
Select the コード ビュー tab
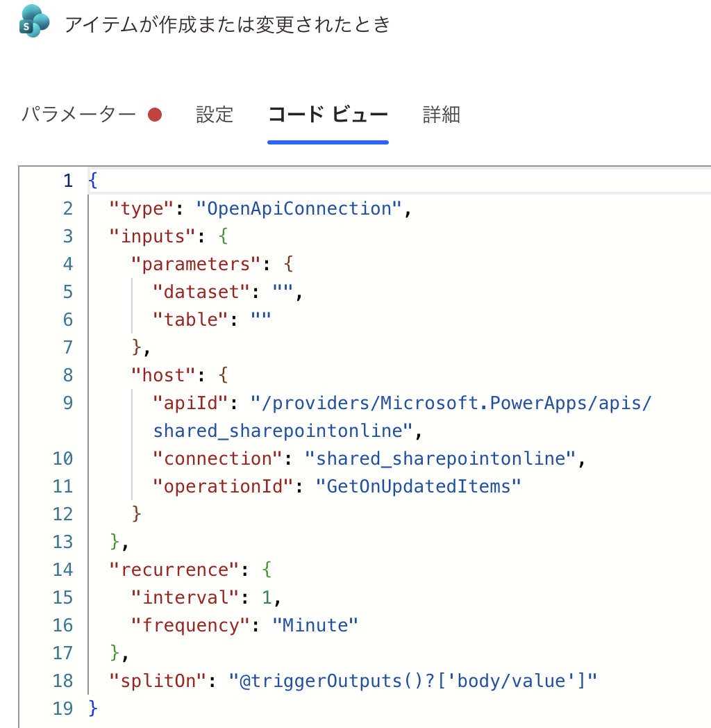[x=328, y=114]
